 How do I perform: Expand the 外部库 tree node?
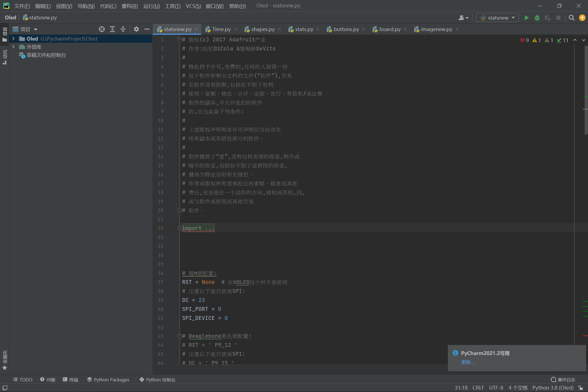tap(13, 47)
